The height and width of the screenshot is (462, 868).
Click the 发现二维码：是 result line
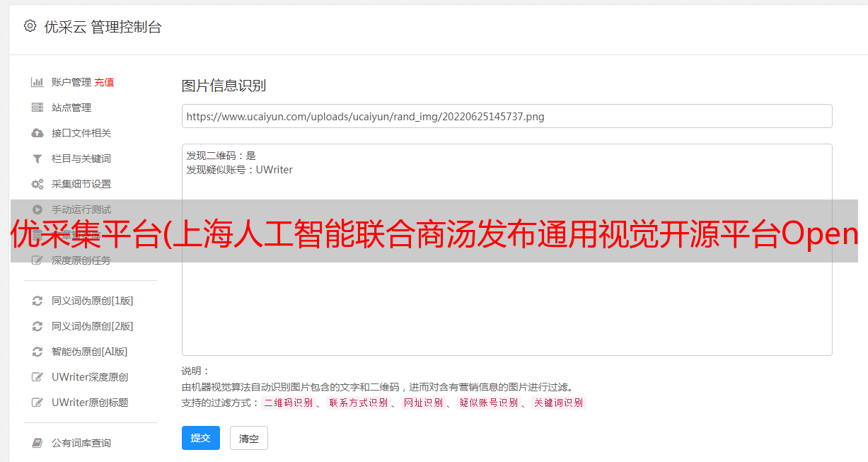(x=221, y=156)
